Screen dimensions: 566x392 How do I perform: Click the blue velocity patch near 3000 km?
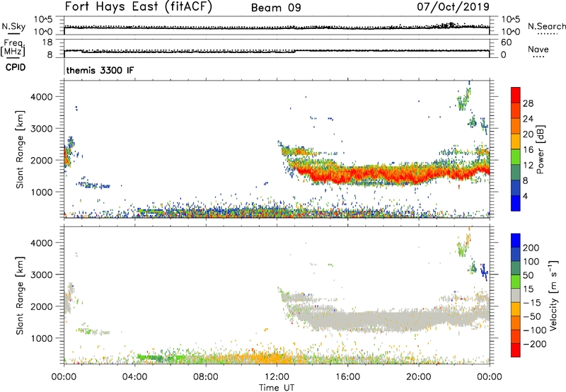coord(484,271)
